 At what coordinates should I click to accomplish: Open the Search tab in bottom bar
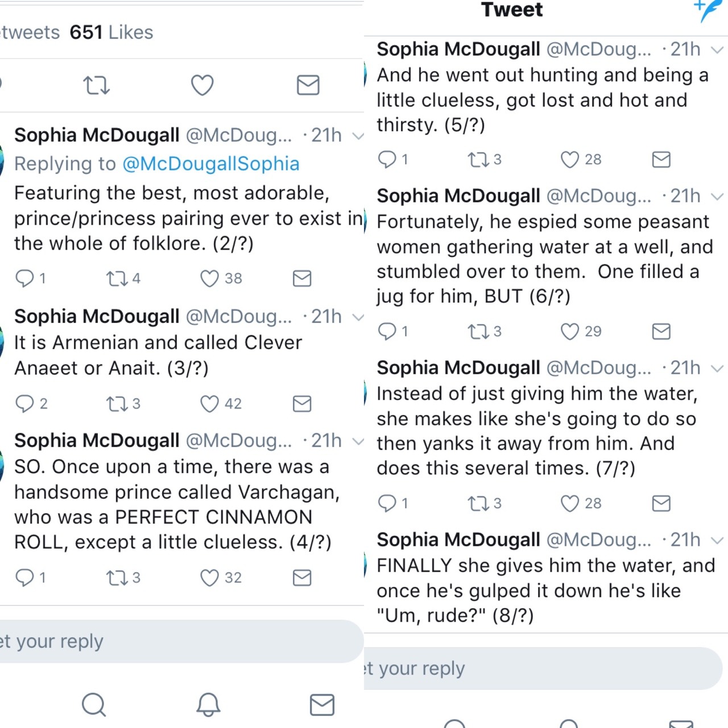(94, 705)
